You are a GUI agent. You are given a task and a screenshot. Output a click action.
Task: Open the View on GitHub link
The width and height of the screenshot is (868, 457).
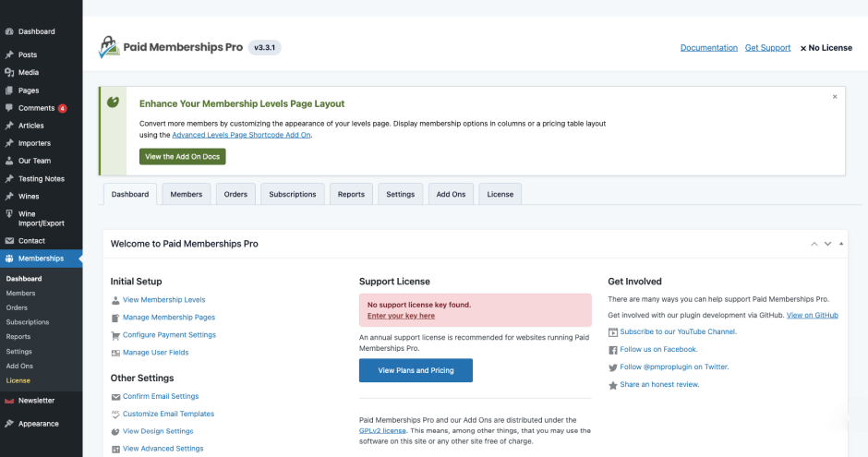pyautogui.click(x=812, y=316)
